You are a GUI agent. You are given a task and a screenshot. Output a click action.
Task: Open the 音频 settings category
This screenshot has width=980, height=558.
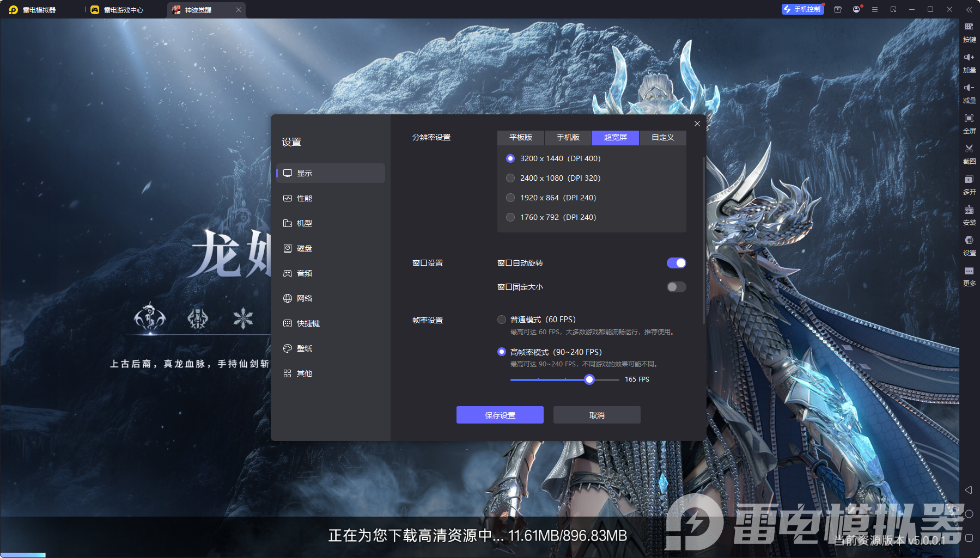click(x=331, y=273)
